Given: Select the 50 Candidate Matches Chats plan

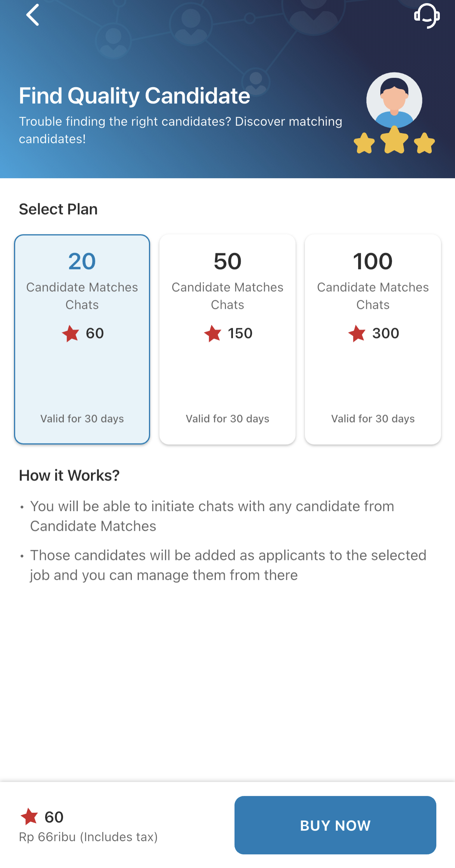Looking at the screenshot, I should pyautogui.click(x=227, y=338).
